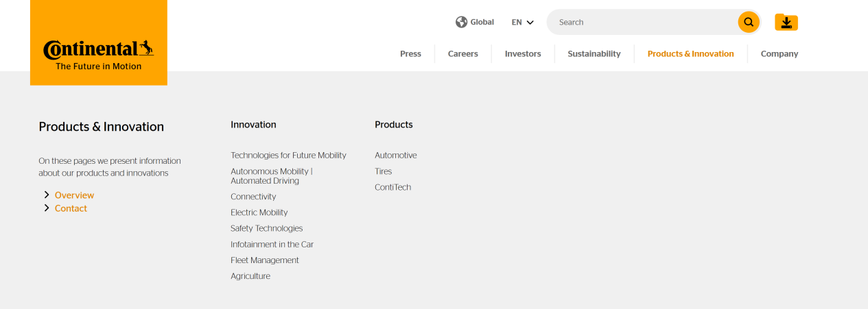Open the Sustainability menu item
The image size is (868, 309).
coord(594,53)
